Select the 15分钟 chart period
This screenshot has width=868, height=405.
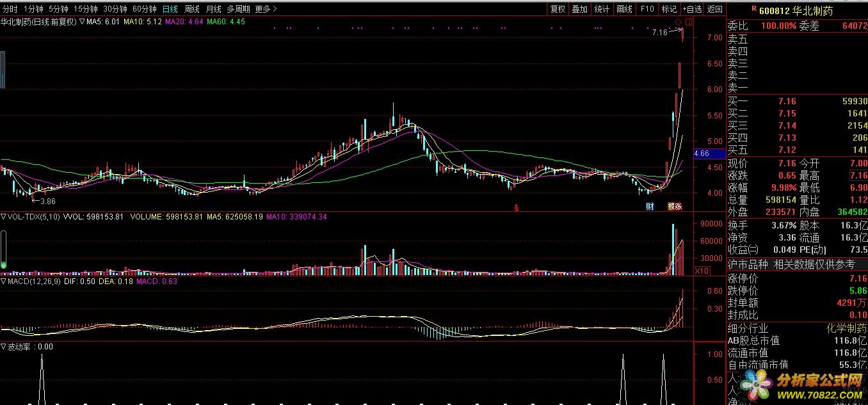pos(85,9)
